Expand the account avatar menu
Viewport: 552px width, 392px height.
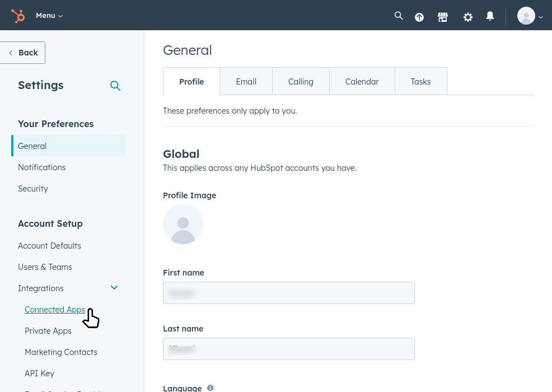click(x=530, y=16)
